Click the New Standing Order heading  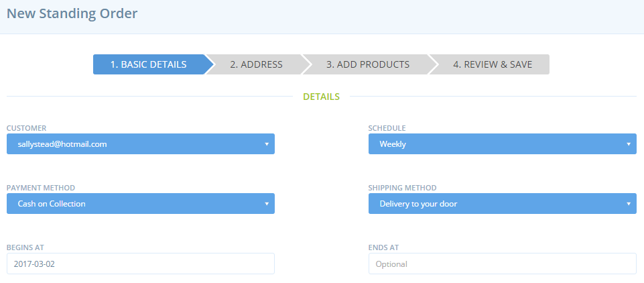point(72,13)
